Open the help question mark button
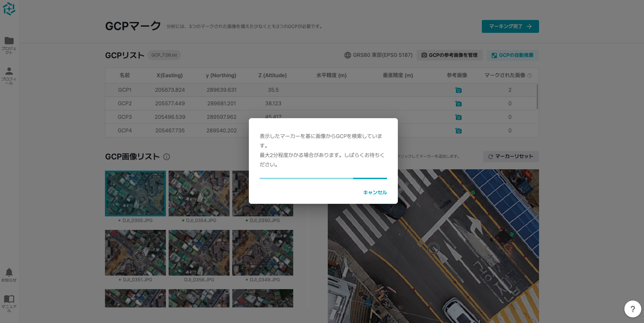The image size is (644, 323). click(632, 309)
